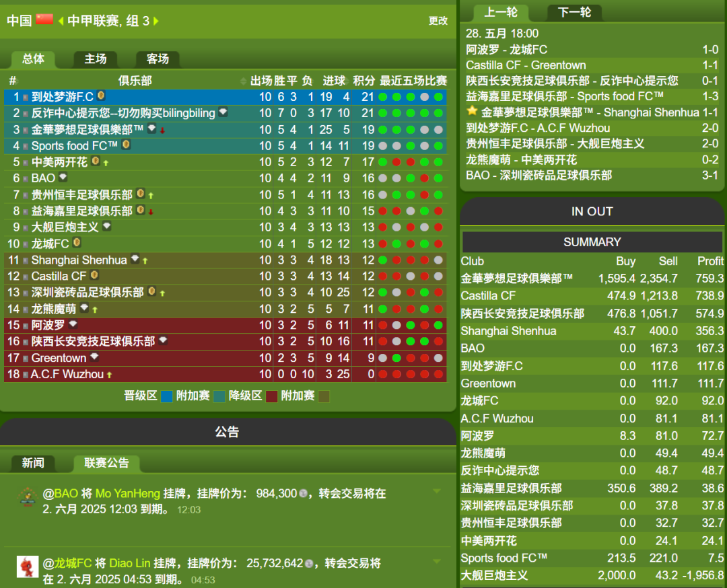Click the coin icon after the 25,732,642 asking price
Viewport: 727px width, 588px height.
(x=309, y=563)
